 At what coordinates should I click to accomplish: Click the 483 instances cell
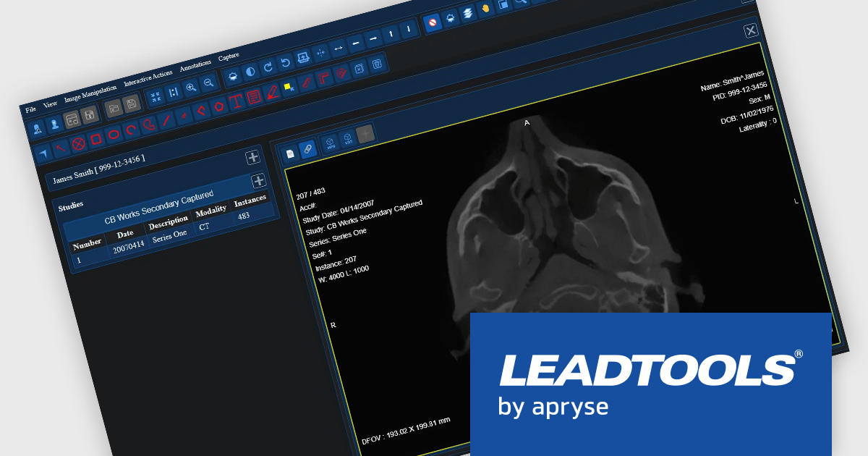tap(244, 216)
